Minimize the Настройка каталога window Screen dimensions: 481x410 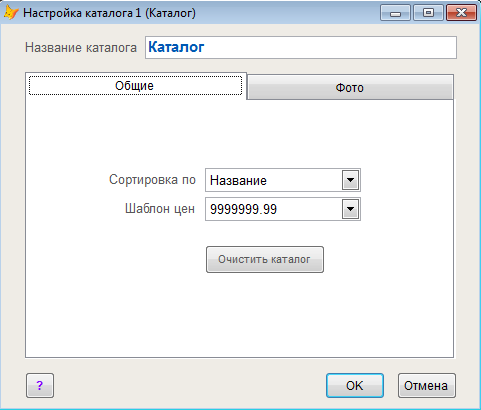pos(395,13)
